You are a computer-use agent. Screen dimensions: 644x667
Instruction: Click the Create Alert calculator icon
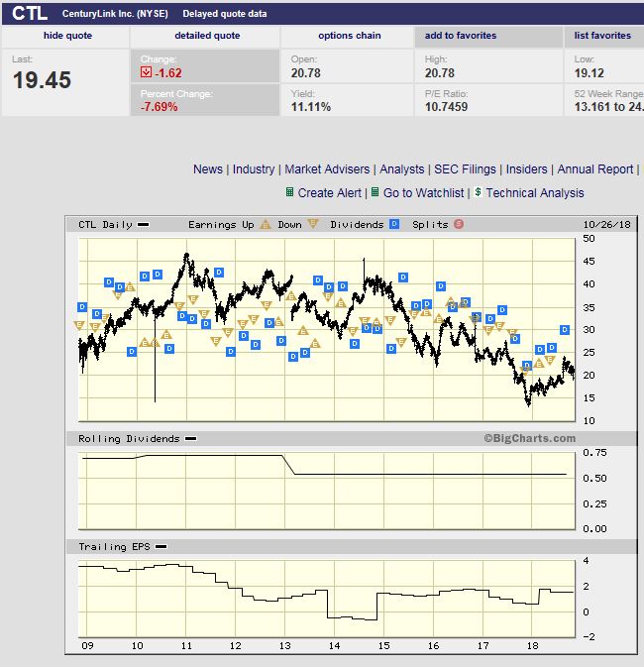point(289,192)
